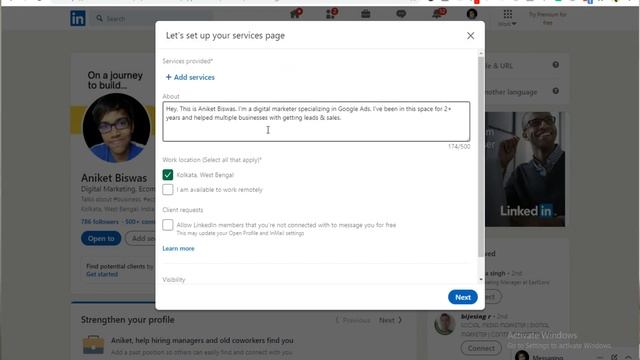Close the services page dialog
The image size is (640, 360).
coord(470,36)
